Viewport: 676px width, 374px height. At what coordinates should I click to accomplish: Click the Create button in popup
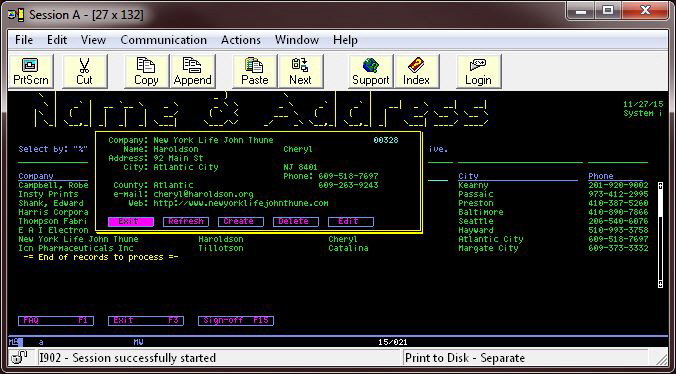241,221
